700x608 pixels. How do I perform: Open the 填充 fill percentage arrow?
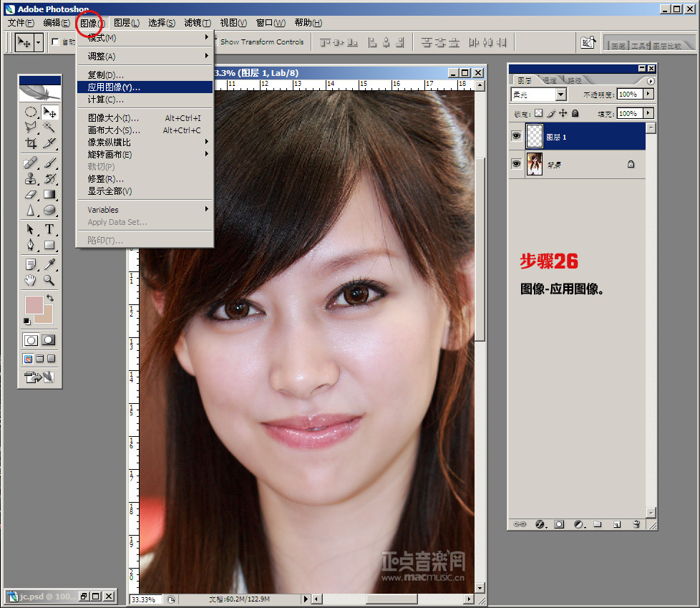click(x=648, y=113)
